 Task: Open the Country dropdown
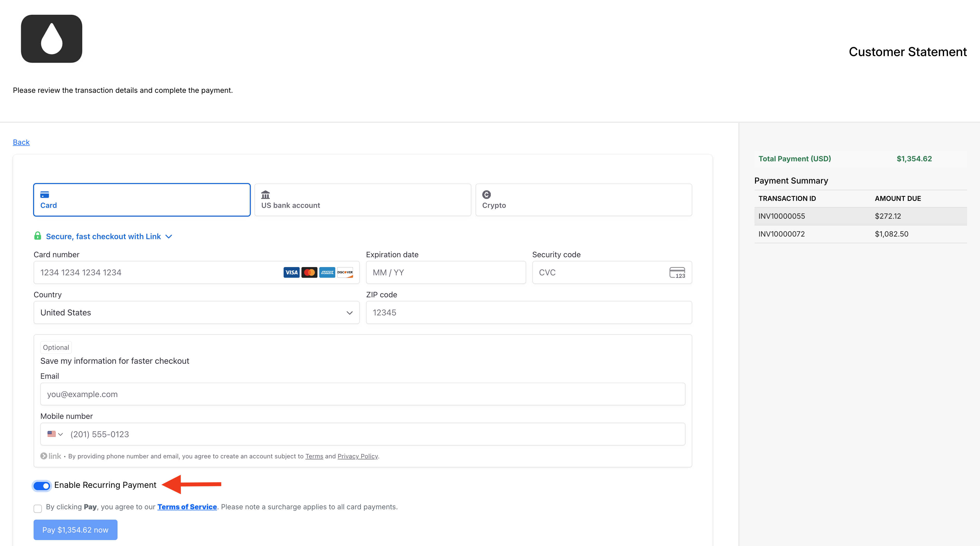[x=196, y=313]
